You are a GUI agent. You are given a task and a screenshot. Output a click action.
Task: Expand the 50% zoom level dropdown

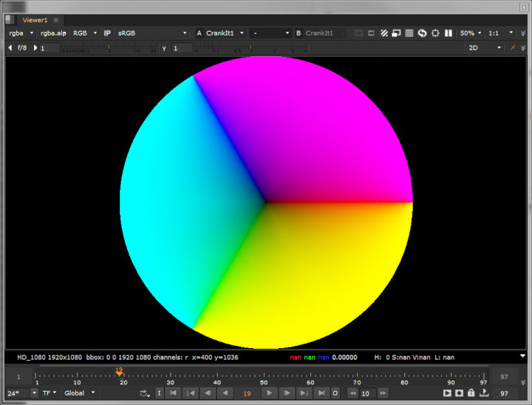pyautogui.click(x=470, y=33)
